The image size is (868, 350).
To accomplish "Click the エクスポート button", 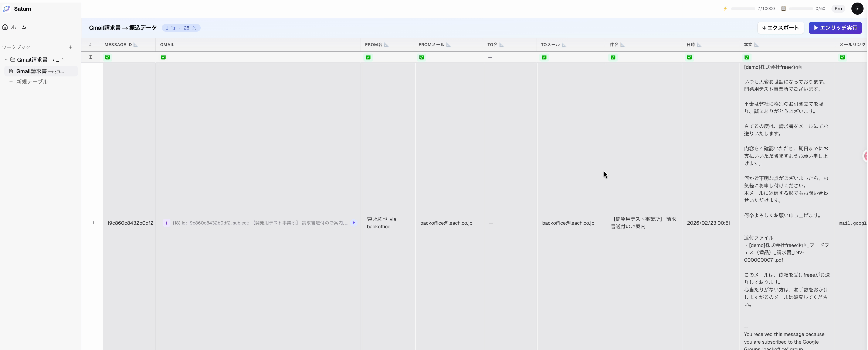I will click(780, 28).
